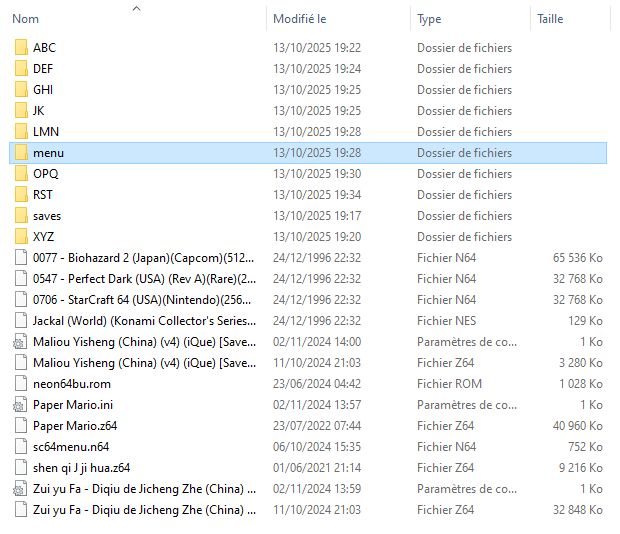
Task: Click the 65 536 Ko size value
Action: click(x=578, y=258)
